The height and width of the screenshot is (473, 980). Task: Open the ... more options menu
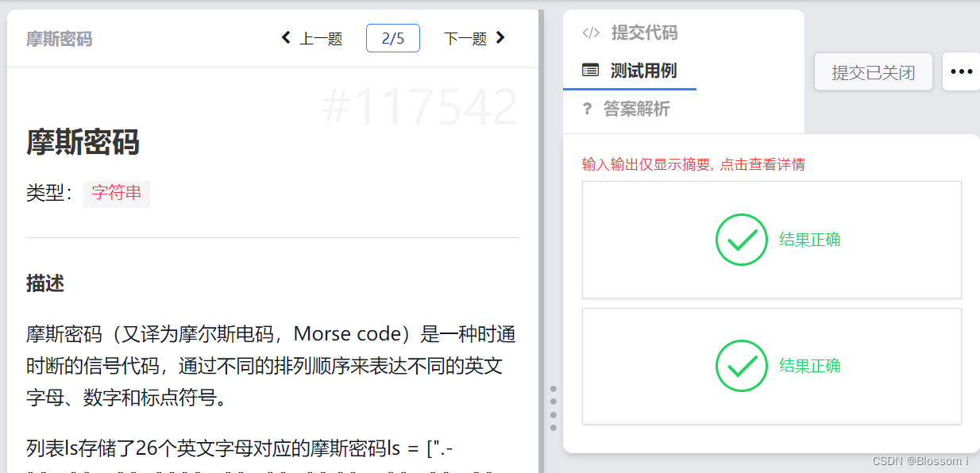tap(960, 71)
